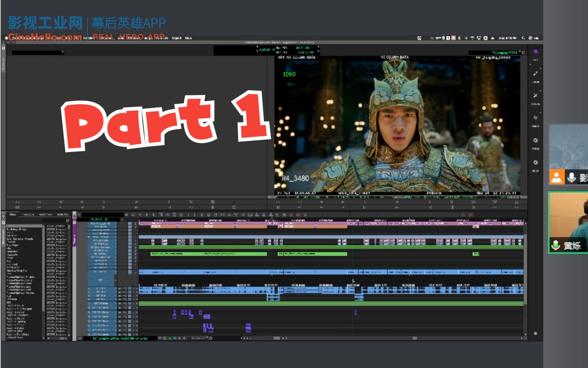Click the lower gear icon in workspace bar
The image size is (588, 368).
click(x=536, y=162)
